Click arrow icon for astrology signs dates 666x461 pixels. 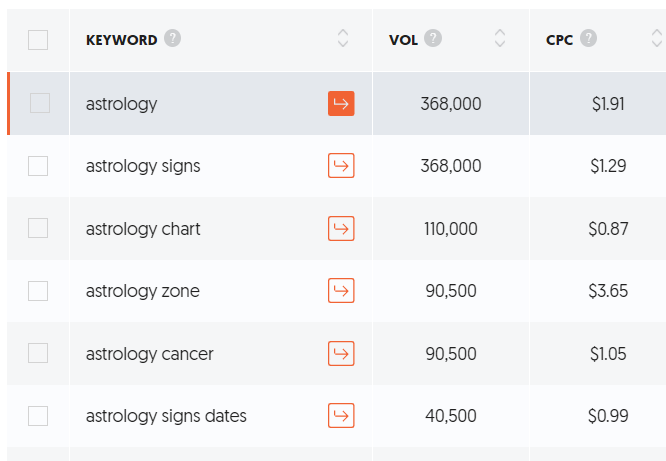point(341,416)
